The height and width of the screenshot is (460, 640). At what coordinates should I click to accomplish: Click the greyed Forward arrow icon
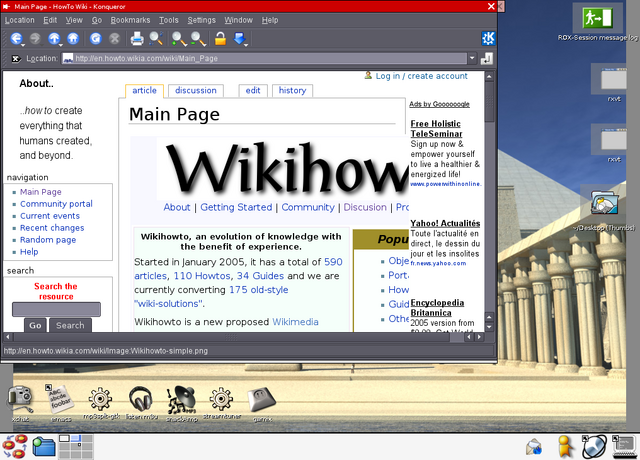pos(36,38)
